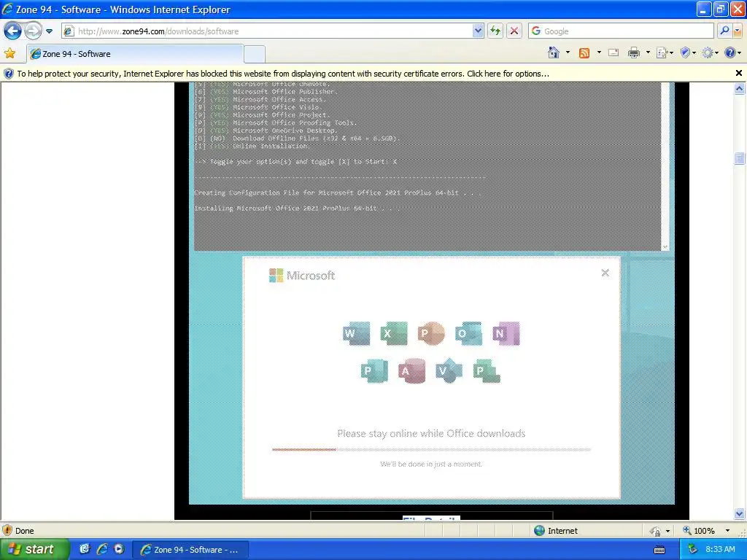The width and height of the screenshot is (747, 560).
Task: Click the status bar security shield icon
Action: (x=7, y=530)
